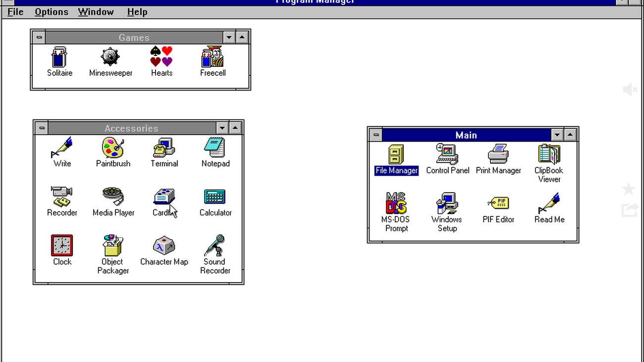Launch Minesweeper from the Games group
Viewport: 644px width, 362px height.
point(110,58)
